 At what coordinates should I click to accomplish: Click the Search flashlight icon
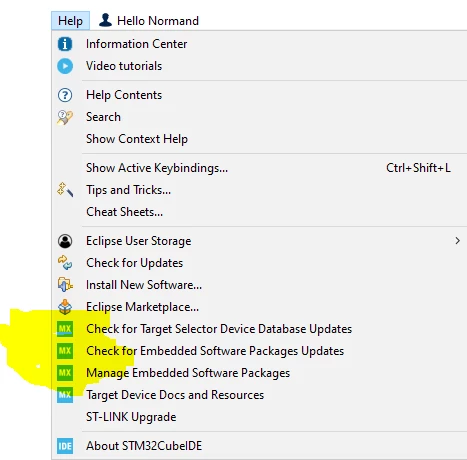point(65,117)
